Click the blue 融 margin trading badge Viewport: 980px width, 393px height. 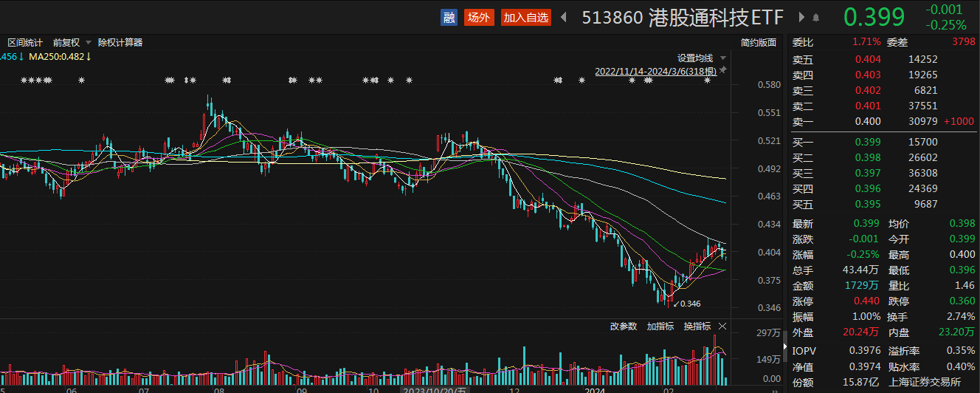tap(449, 18)
